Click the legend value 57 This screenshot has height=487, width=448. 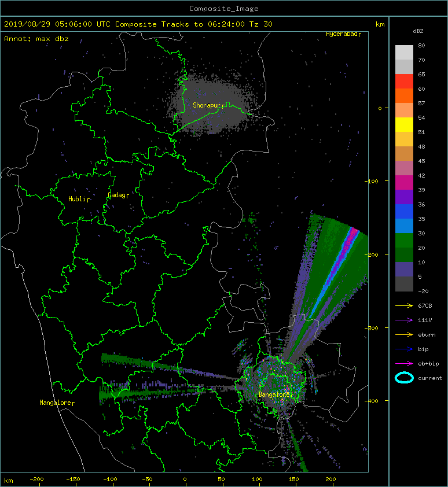click(x=421, y=103)
